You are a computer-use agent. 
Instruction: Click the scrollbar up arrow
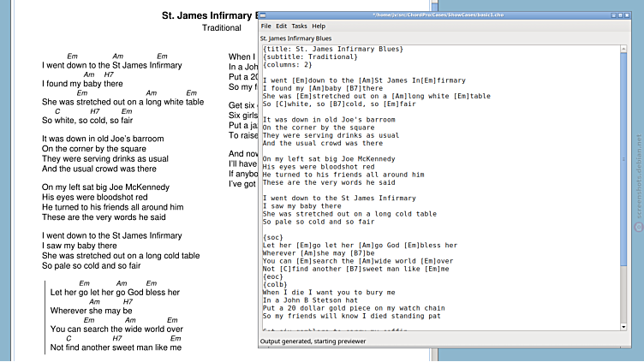(x=623, y=49)
